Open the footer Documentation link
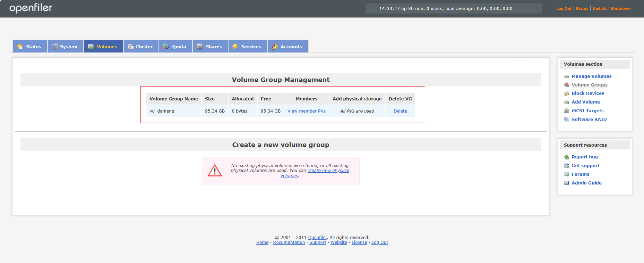The image size is (644, 263). tap(289, 243)
